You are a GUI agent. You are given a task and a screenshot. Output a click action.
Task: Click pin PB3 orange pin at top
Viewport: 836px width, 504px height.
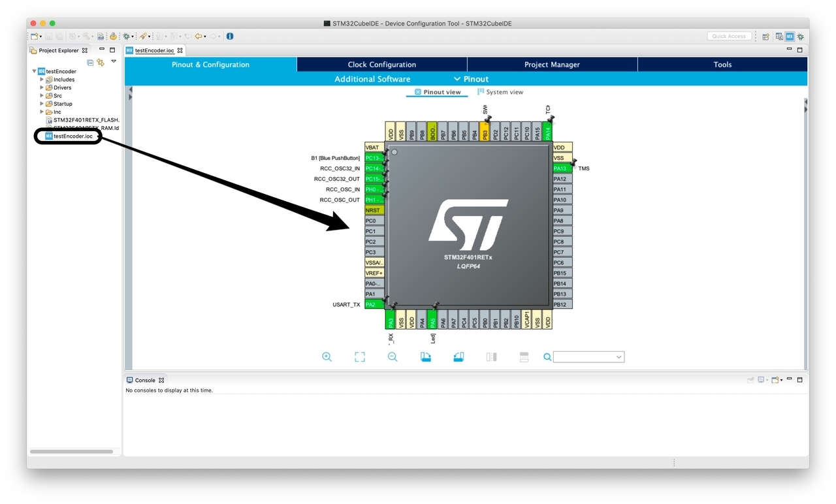coord(485,131)
